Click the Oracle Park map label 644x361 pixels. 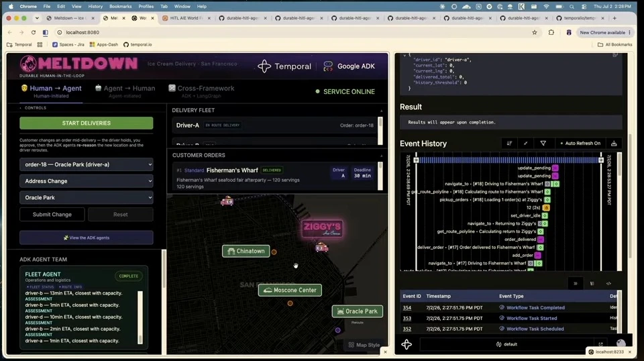(x=358, y=311)
